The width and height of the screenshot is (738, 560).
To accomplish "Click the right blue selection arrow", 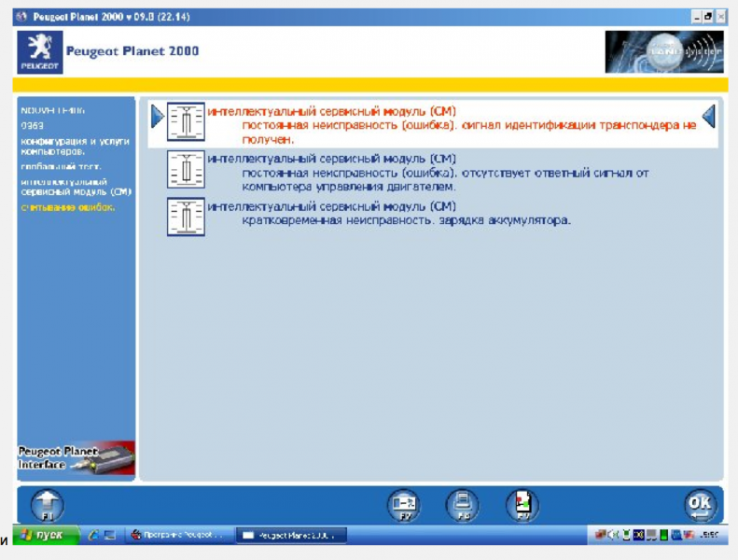I will [708, 116].
